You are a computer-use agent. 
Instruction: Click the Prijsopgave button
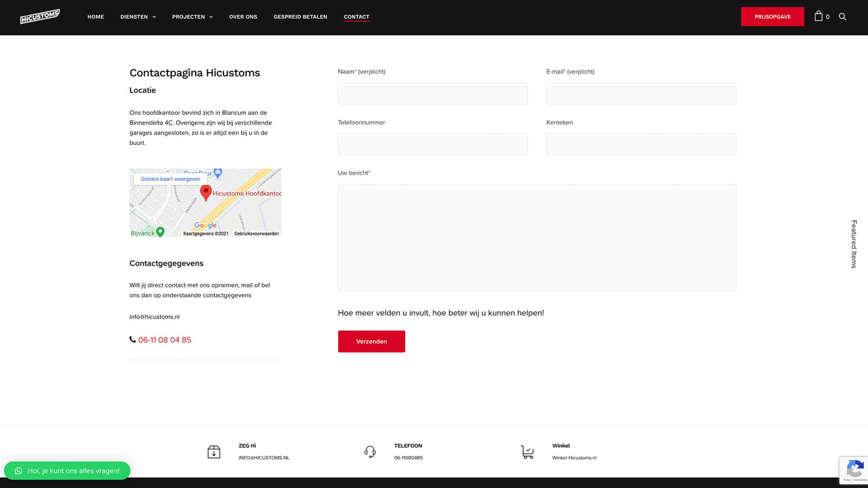(x=772, y=17)
